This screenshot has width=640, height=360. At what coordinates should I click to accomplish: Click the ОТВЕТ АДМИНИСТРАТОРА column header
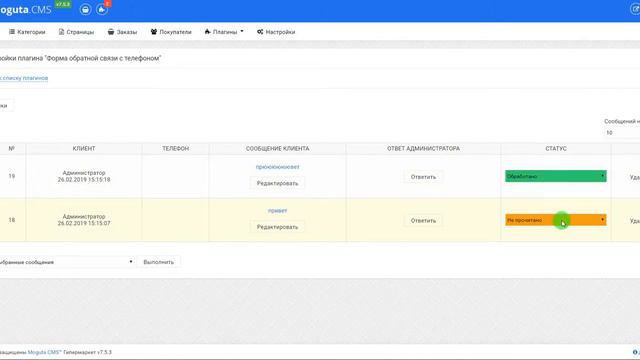(x=423, y=149)
